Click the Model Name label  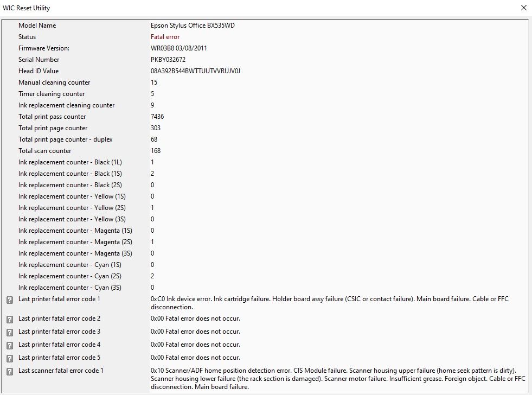(37, 26)
